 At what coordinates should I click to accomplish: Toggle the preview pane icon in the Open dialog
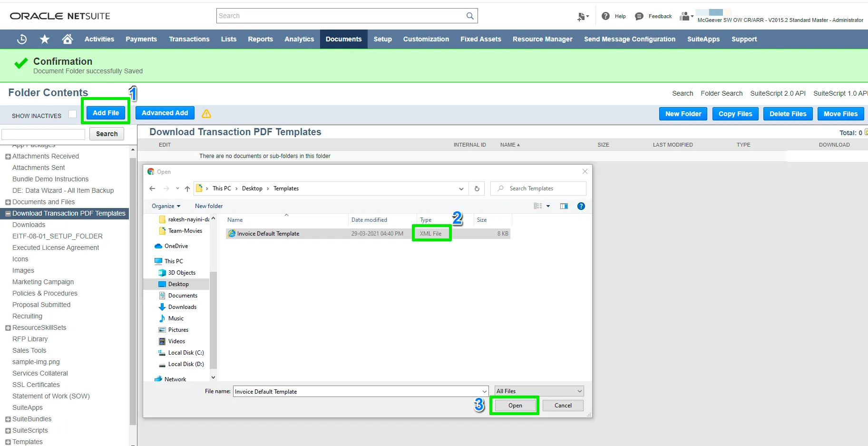point(564,206)
